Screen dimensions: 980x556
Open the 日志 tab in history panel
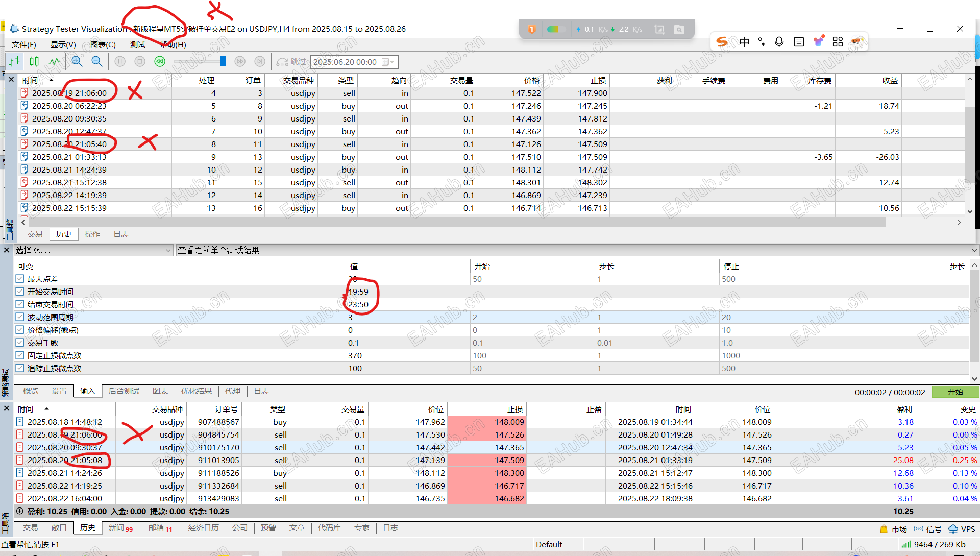[x=121, y=234]
